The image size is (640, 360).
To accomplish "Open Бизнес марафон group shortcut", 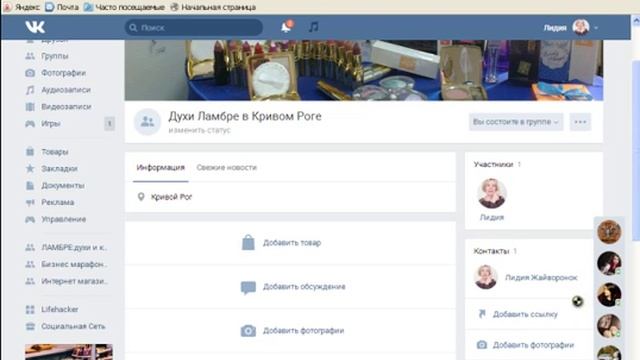I will tap(74, 264).
